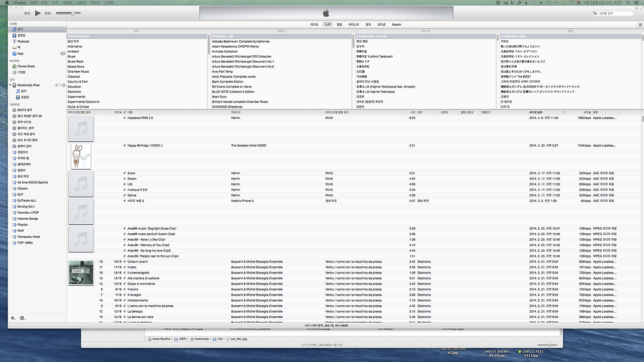Open the 책 library in the sidebar
644x362 pixels.
[19, 47]
